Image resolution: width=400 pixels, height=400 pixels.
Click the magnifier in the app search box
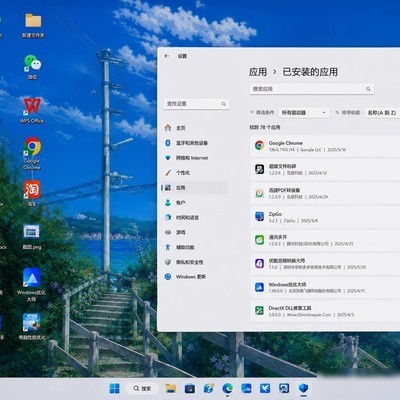(x=368, y=89)
